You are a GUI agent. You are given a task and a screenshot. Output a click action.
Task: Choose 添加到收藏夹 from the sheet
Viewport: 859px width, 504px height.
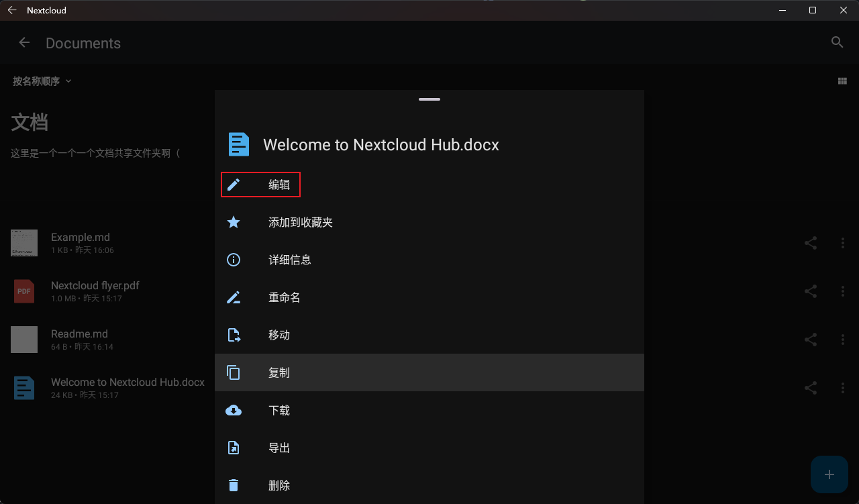click(x=429, y=222)
